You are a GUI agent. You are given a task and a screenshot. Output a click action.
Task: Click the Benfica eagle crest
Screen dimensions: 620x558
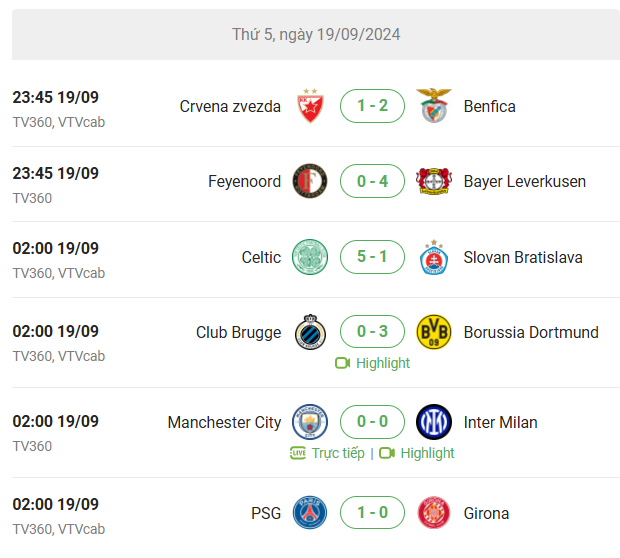click(x=434, y=106)
